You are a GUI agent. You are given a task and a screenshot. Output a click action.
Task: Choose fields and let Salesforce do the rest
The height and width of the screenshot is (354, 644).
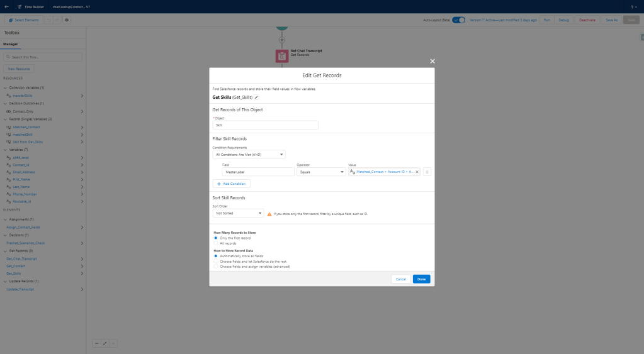[216, 262]
